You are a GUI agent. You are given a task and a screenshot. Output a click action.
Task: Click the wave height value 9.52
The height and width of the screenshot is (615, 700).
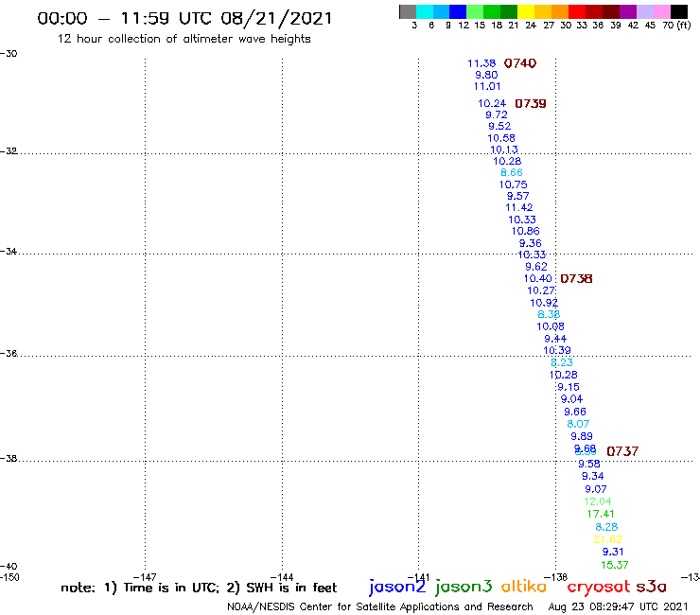click(499, 127)
